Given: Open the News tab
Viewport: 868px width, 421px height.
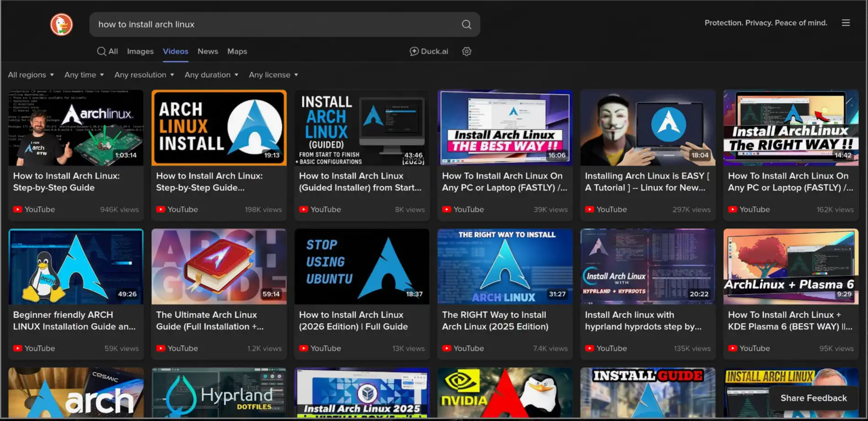Looking at the screenshot, I should coord(208,51).
